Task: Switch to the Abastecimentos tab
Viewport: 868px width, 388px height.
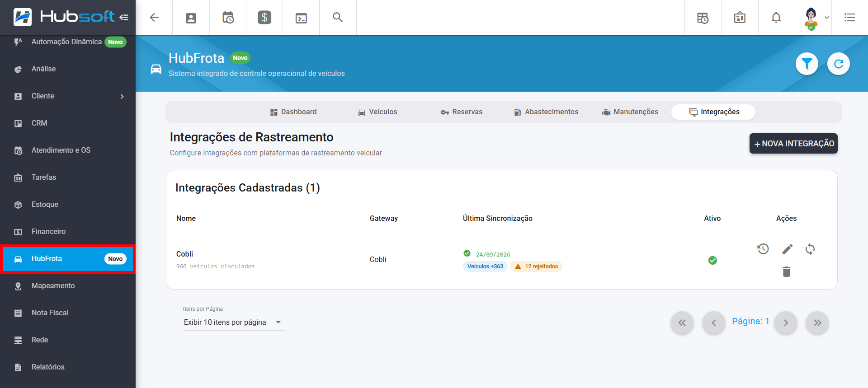Action: pyautogui.click(x=546, y=112)
